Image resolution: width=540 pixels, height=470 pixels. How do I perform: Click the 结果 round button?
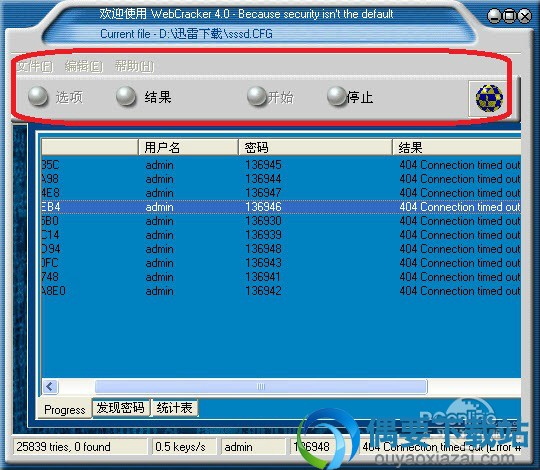click(126, 96)
